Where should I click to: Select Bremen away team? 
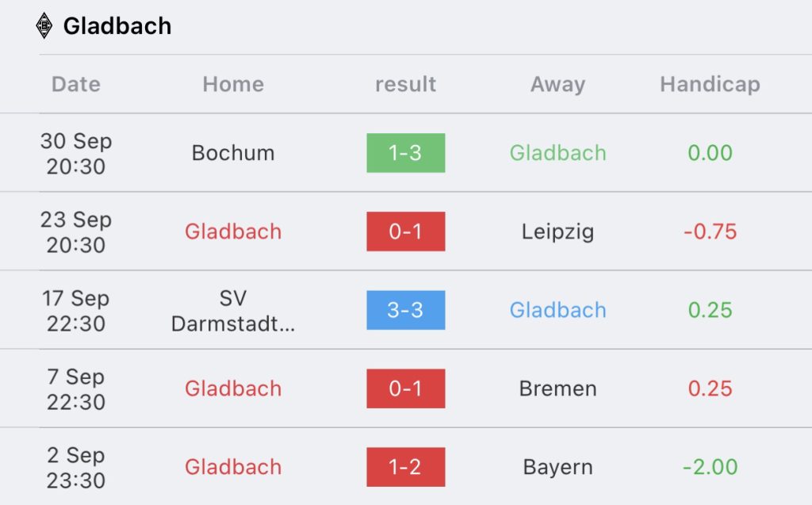tap(557, 388)
